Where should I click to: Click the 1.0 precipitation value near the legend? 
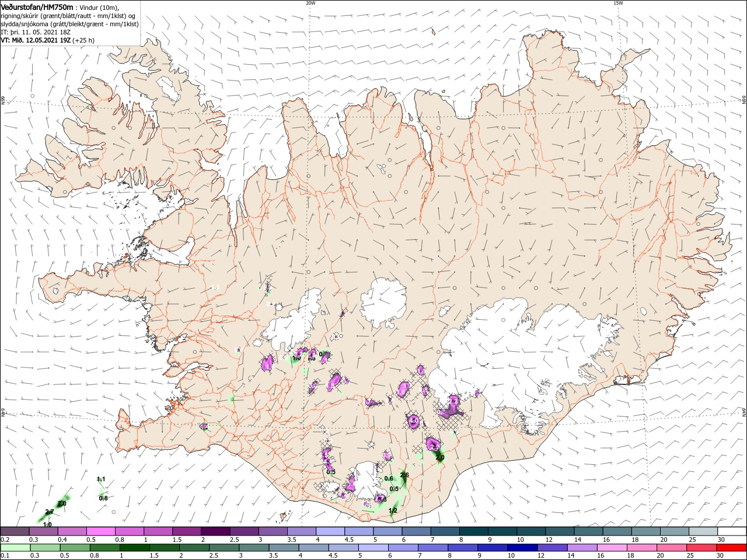(x=47, y=525)
